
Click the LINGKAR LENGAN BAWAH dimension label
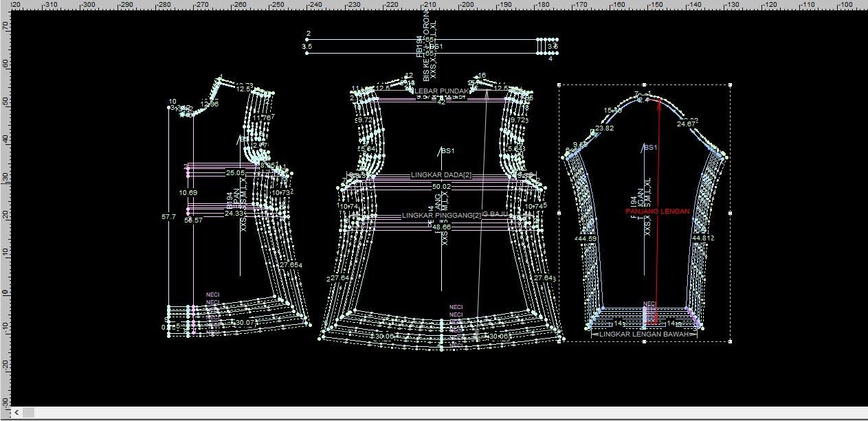pos(643,334)
